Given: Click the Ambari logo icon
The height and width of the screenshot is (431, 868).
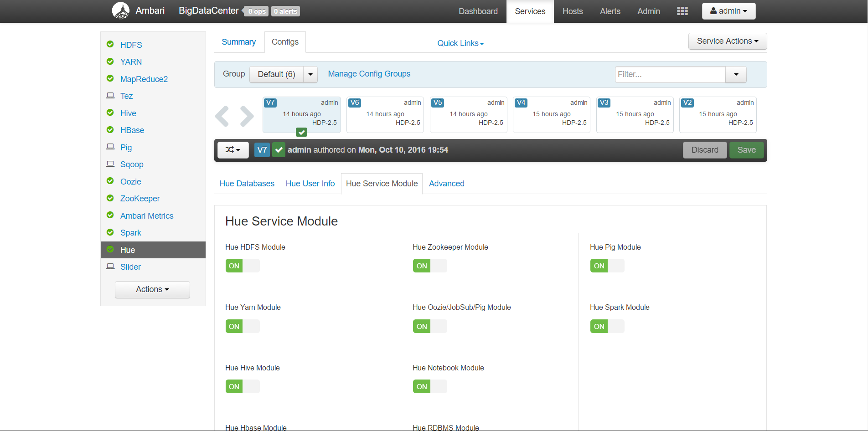Looking at the screenshot, I should pos(121,11).
